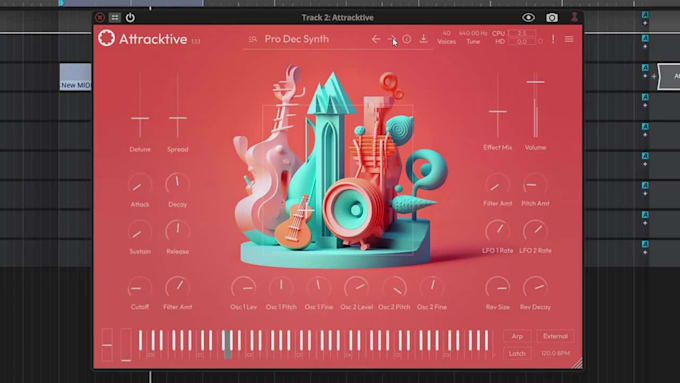
Task: Click pin icon in plugin title bar
Action: [574, 17]
